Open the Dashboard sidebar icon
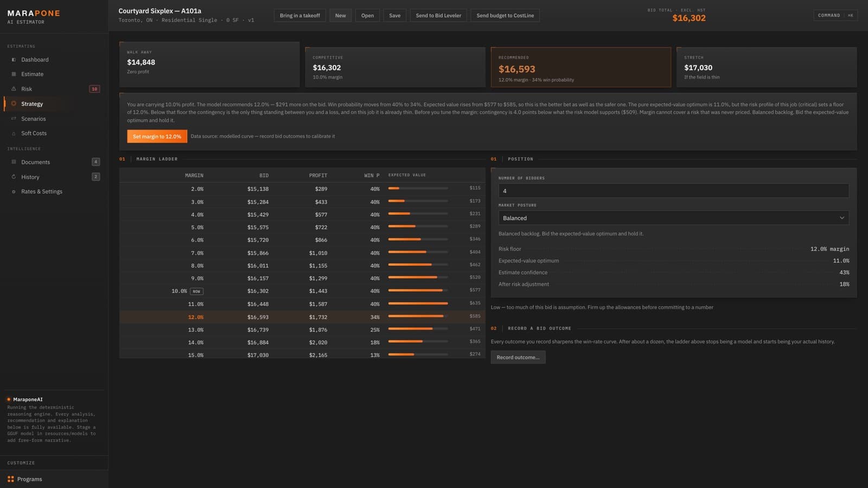Screen dimensions: 868x488 pyautogui.click(x=14, y=60)
